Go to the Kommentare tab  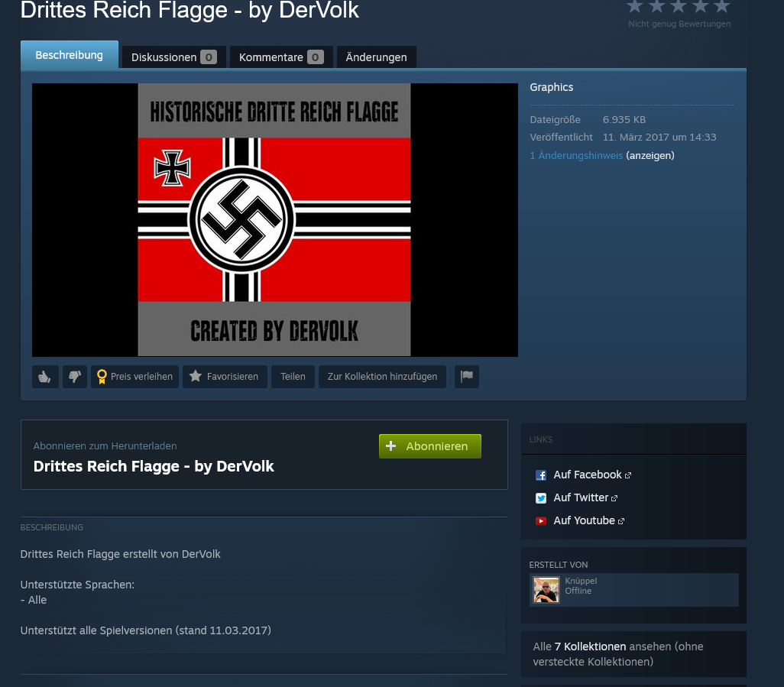[x=280, y=57]
